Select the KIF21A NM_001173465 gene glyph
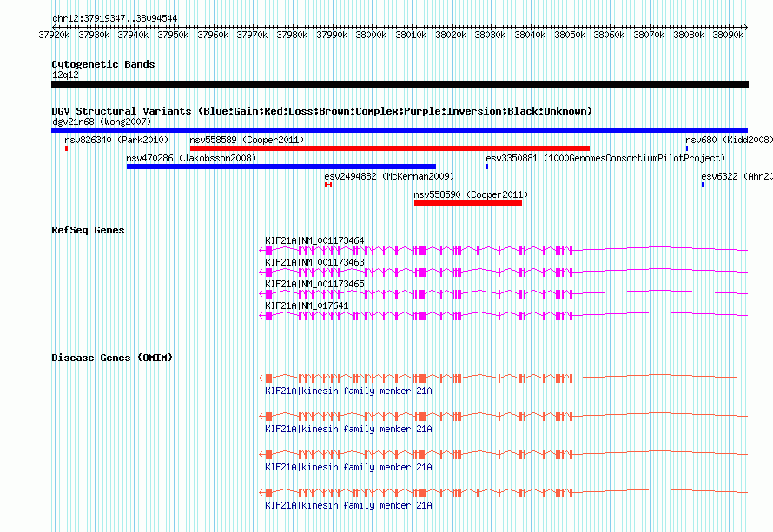This screenshot has width=773, height=532. click(504, 294)
